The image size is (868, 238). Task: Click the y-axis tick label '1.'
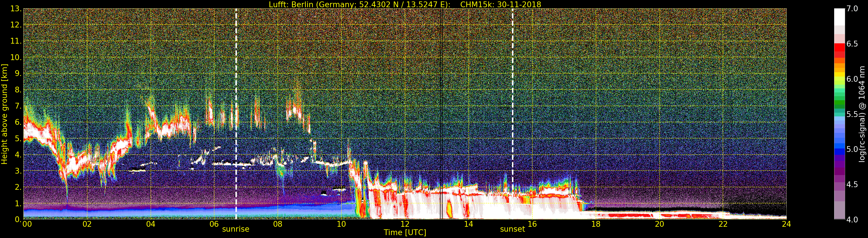pos(19,203)
